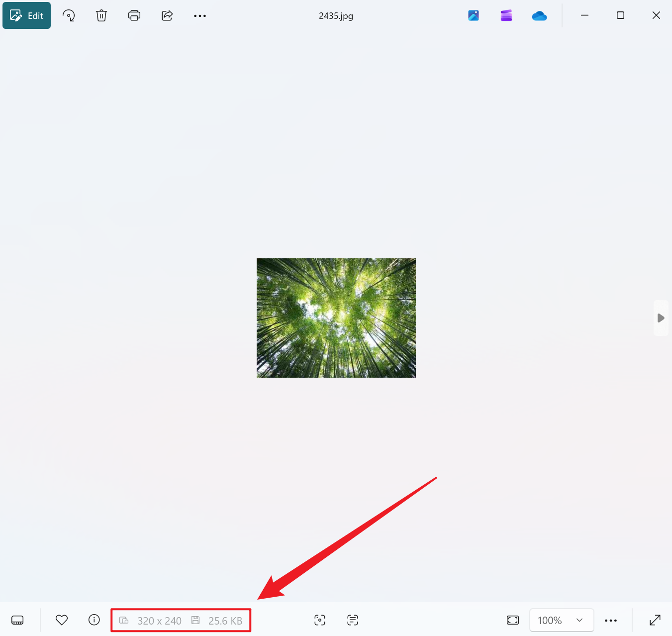Add photo to favorites with heart icon
672x636 pixels.
pyautogui.click(x=62, y=620)
